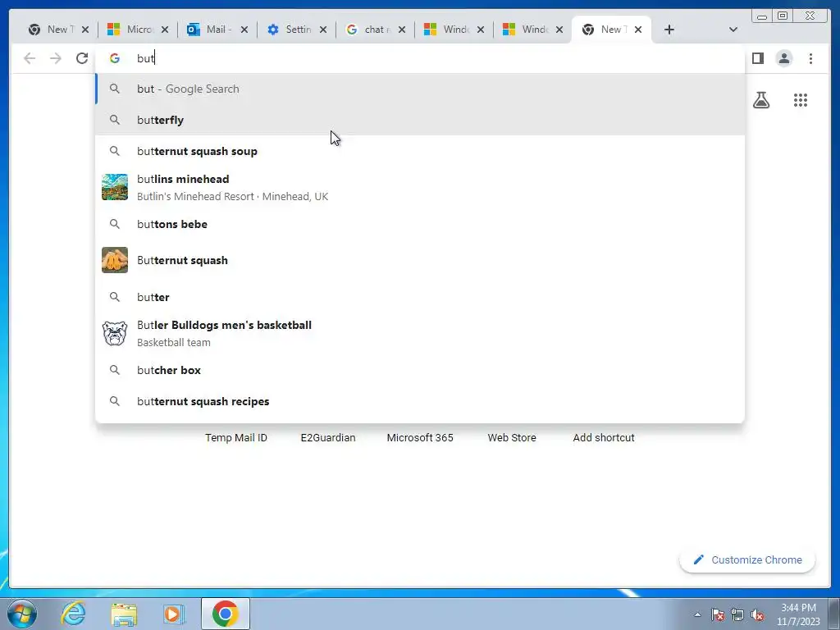840x630 pixels.
Task: Choose the 'buttons bebe' suggestion
Action: tap(420, 224)
